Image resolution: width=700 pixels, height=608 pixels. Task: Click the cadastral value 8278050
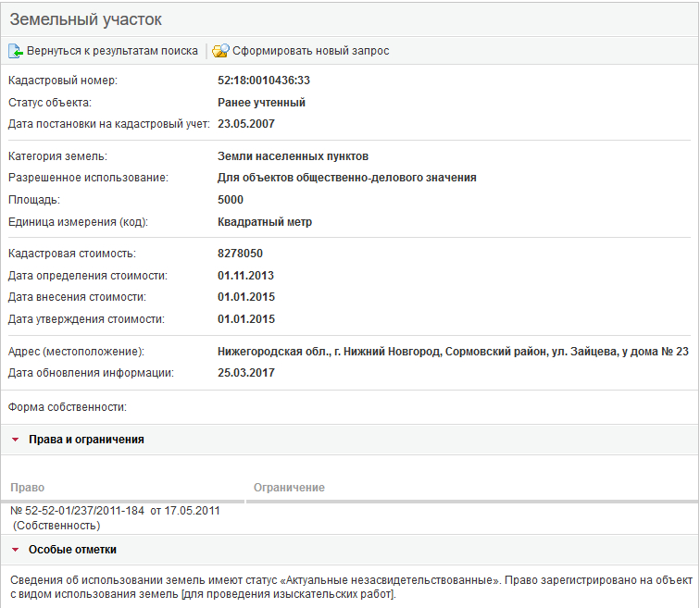[241, 253]
